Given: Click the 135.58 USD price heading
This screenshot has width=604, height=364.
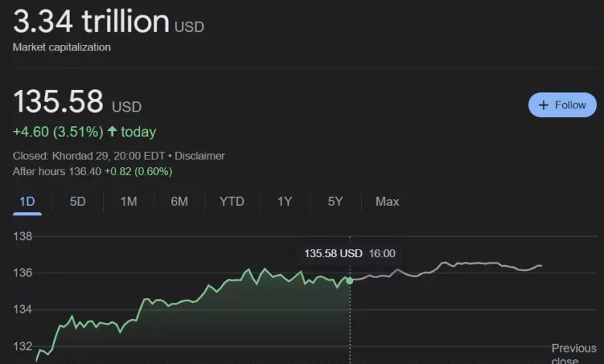Looking at the screenshot, I should 59,102.
